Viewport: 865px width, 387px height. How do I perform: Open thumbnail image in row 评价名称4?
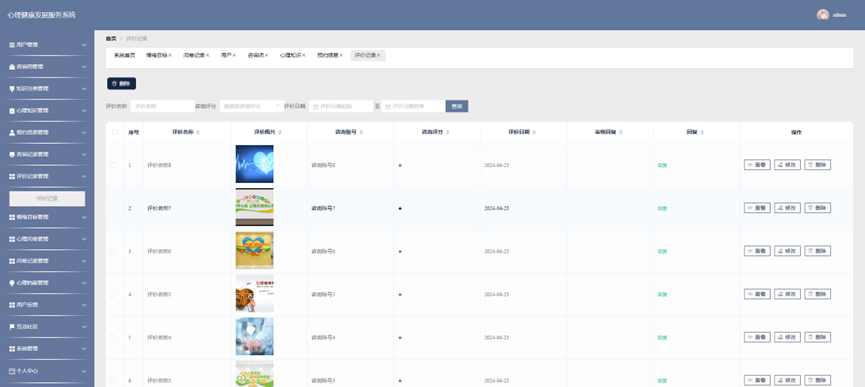tap(254, 336)
